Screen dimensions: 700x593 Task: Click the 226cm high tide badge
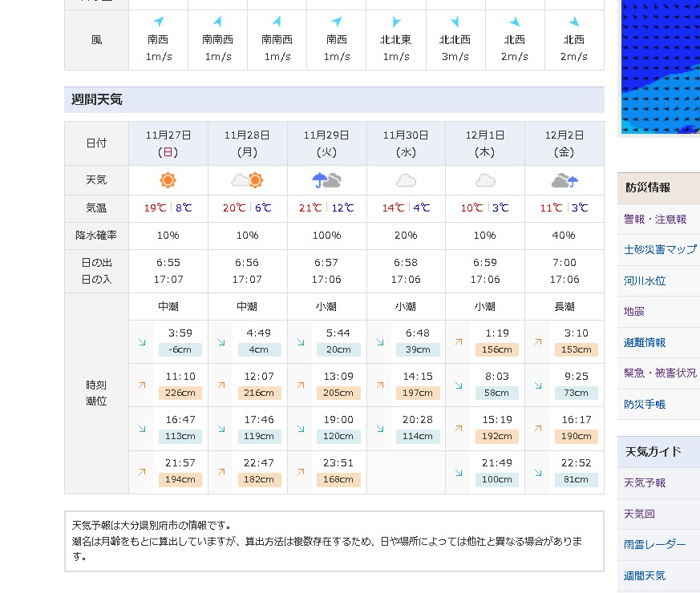(x=180, y=393)
